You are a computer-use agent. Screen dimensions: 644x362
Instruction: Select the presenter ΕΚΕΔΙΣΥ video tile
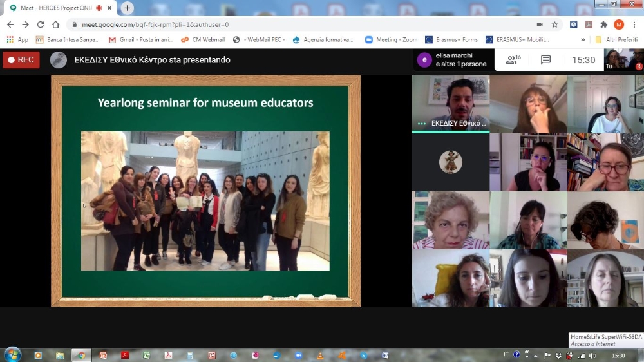pyautogui.click(x=451, y=104)
